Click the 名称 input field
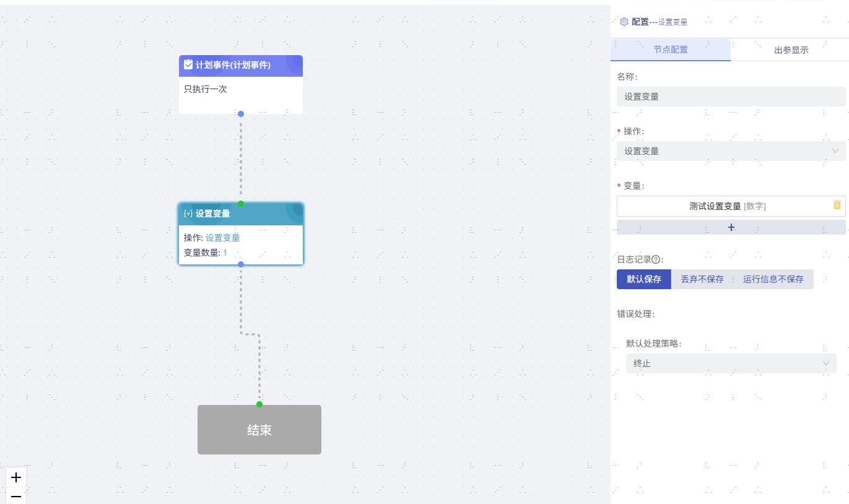This screenshot has width=849, height=504. pos(731,97)
